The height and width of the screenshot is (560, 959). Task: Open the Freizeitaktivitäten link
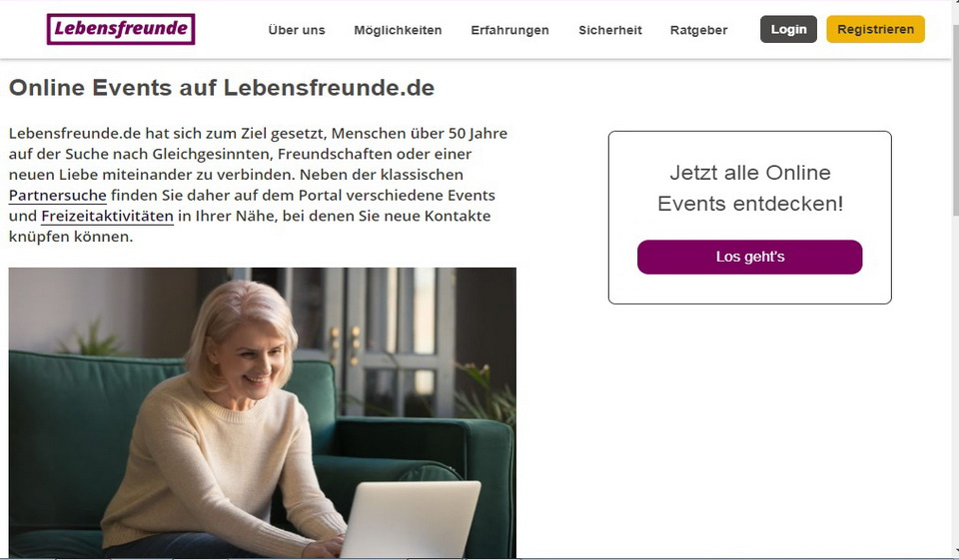(107, 216)
